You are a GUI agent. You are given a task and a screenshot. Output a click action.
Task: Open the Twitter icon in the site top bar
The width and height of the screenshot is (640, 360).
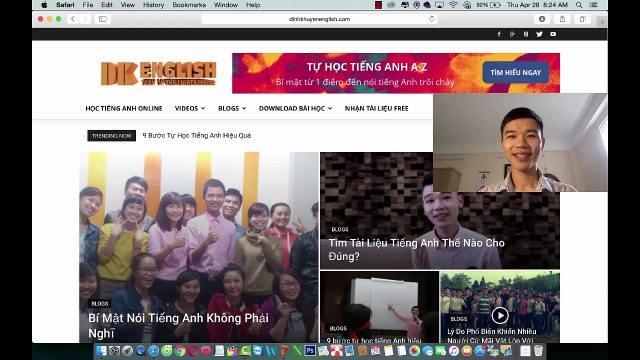tap(539, 34)
